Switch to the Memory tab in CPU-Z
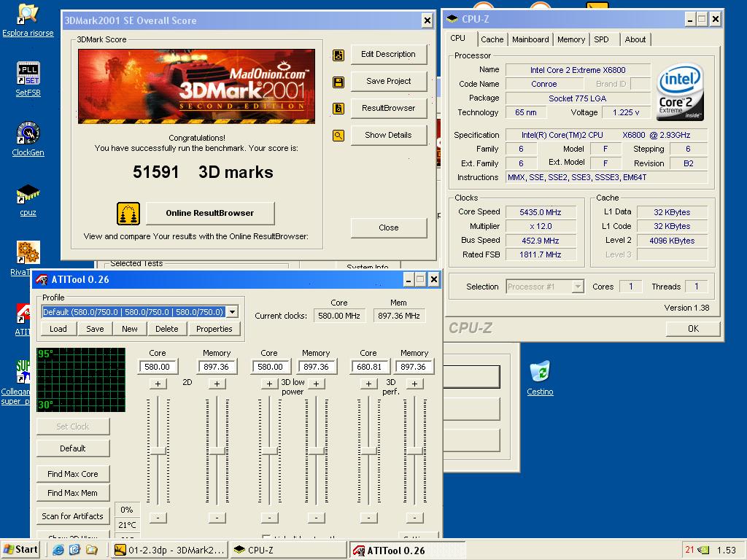This screenshot has width=747, height=560. coord(570,39)
